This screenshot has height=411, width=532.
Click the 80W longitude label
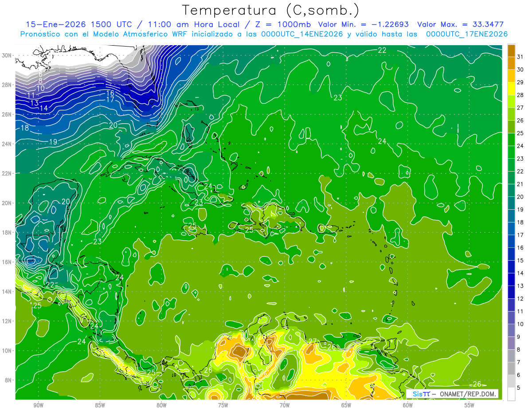coord(161,405)
